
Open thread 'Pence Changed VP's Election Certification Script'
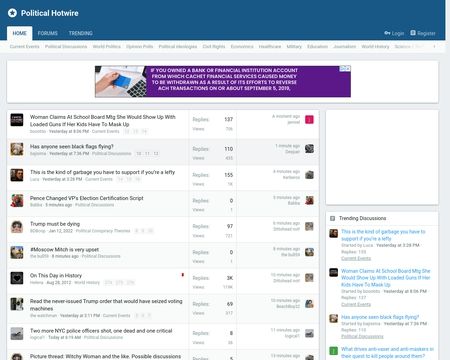click(87, 198)
